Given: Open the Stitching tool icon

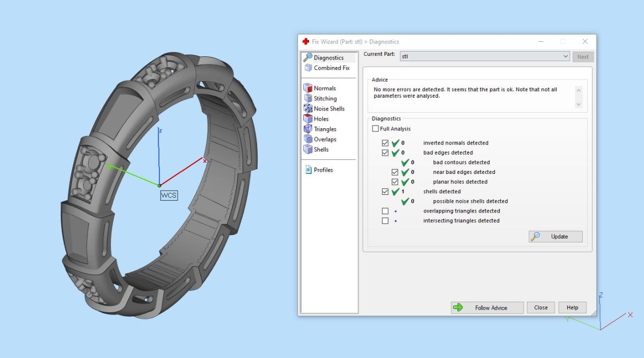Looking at the screenshot, I should coord(308,98).
